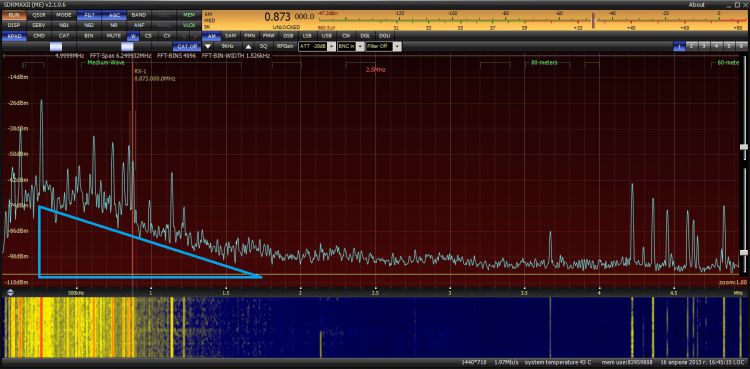Click the second horizontal slider handle

coord(127,46)
